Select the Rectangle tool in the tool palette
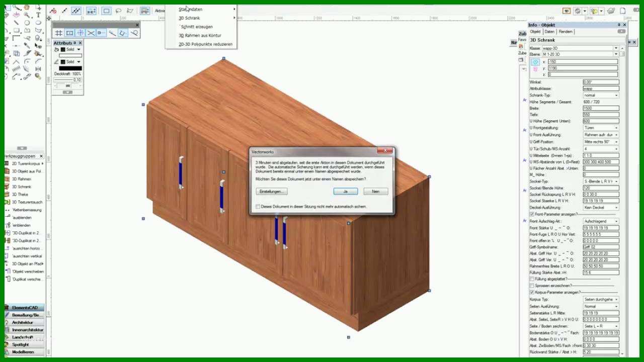This screenshot has height=362, width=644. tap(17, 30)
